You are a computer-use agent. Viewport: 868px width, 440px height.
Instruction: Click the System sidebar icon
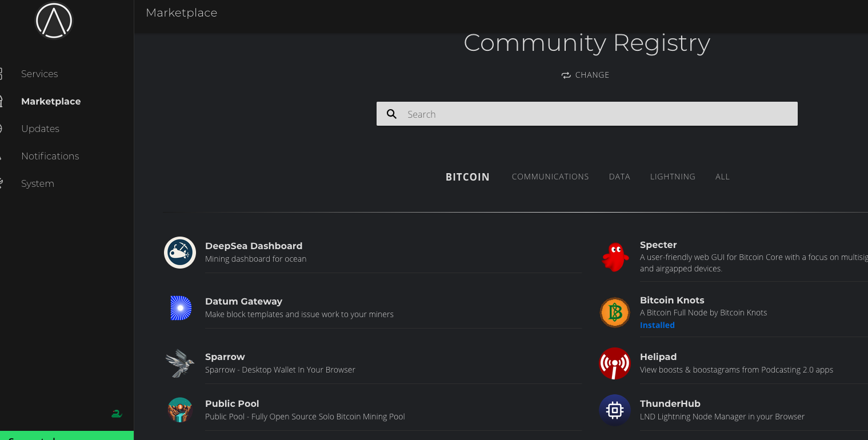[1, 183]
